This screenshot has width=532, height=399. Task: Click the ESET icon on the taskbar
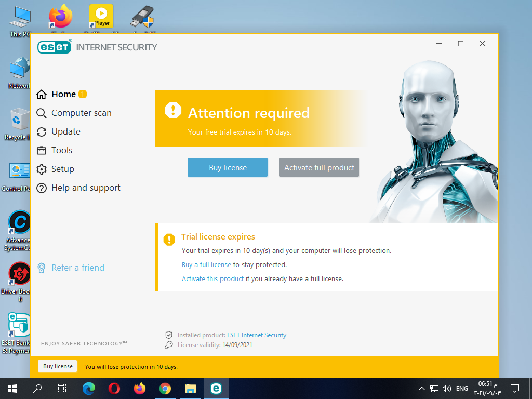point(216,389)
